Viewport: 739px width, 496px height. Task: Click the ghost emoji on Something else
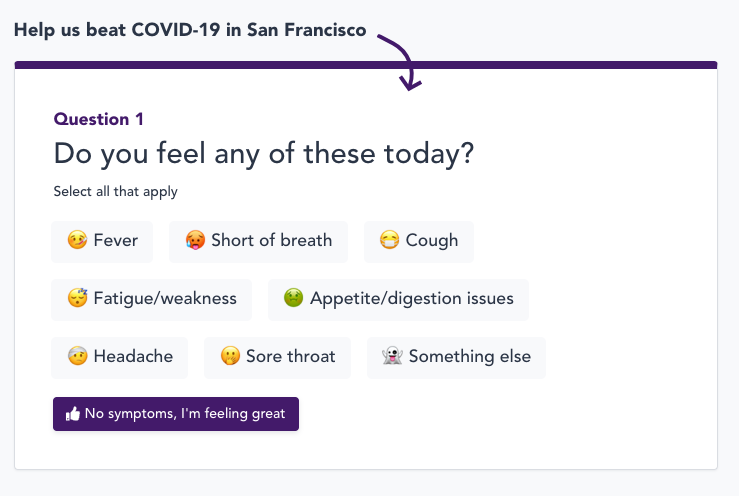pyautogui.click(x=393, y=357)
